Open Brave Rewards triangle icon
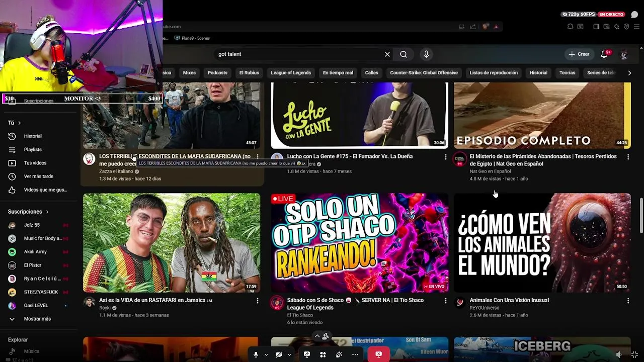This screenshot has width=644, height=362. [x=496, y=27]
